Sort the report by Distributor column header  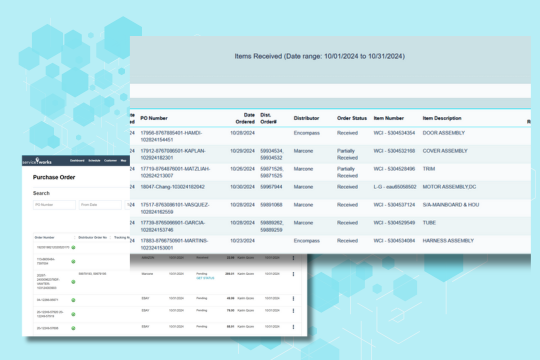pyautogui.click(x=306, y=118)
